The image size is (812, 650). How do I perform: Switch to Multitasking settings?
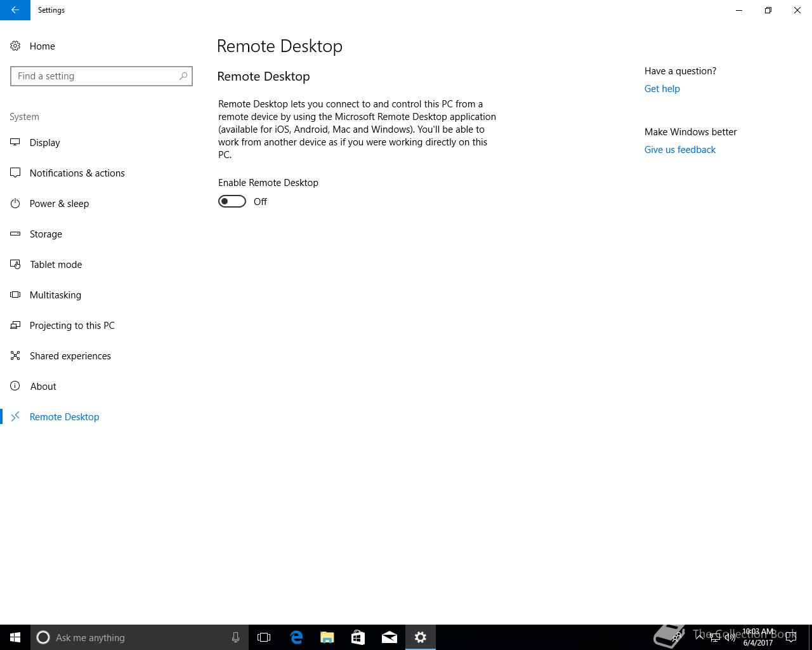[x=46, y=295]
